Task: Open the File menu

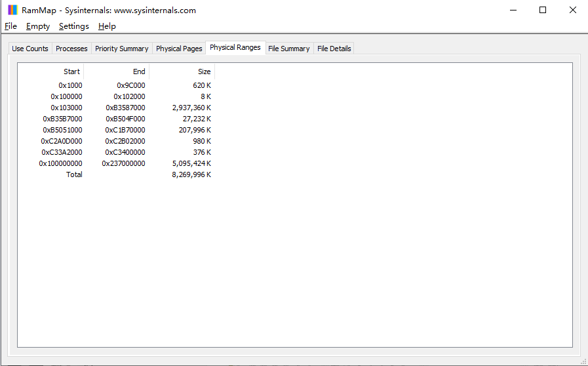Action: pyautogui.click(x=10, y=26)
